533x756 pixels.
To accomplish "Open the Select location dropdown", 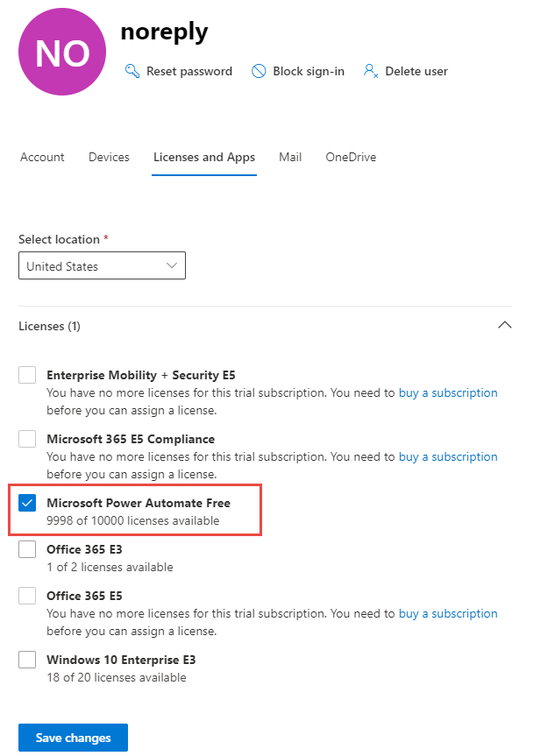I will point(102,266).
